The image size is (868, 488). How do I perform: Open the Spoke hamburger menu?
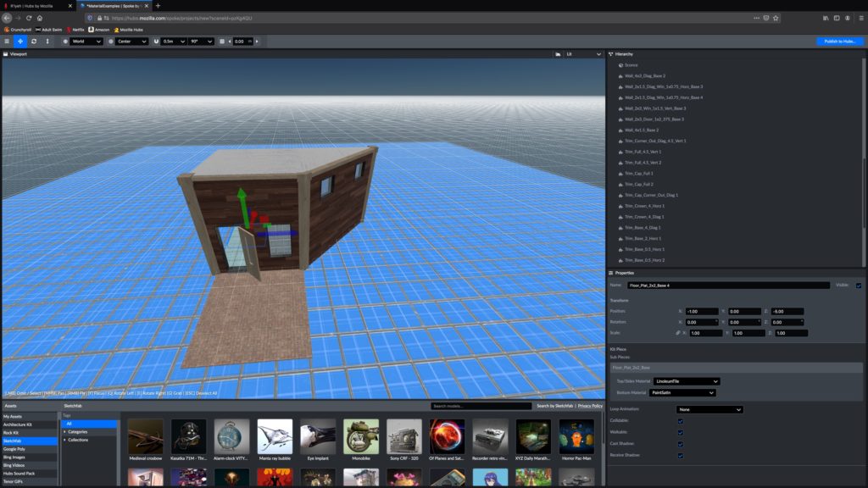point(7,42)
